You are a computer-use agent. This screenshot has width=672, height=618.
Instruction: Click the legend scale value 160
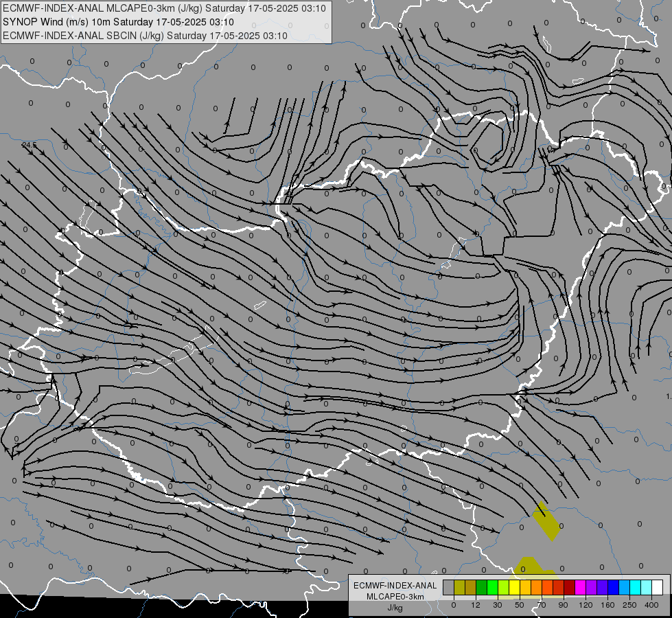(x=607, y=605)
